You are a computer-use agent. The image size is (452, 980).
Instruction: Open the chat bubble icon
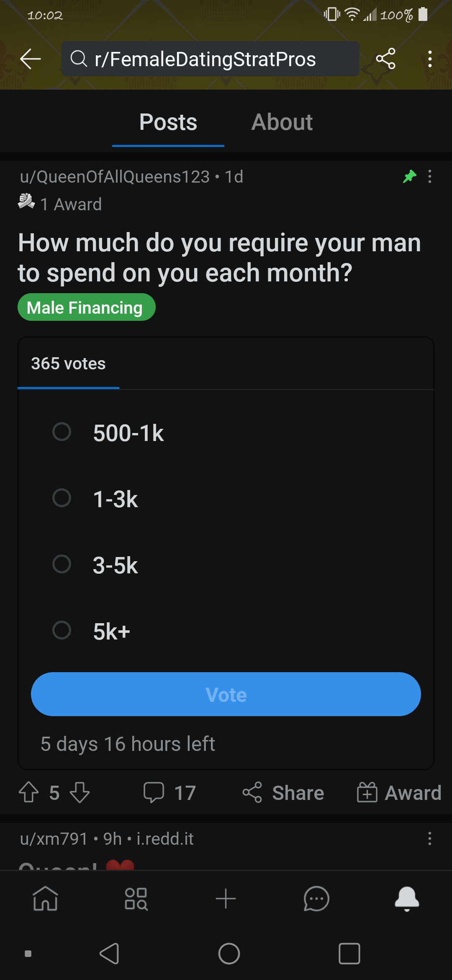(x=316, y=899)
